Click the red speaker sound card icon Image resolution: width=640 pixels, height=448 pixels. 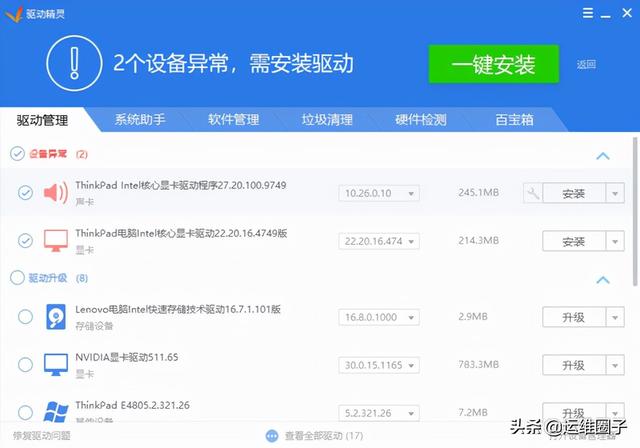(56, 193)
